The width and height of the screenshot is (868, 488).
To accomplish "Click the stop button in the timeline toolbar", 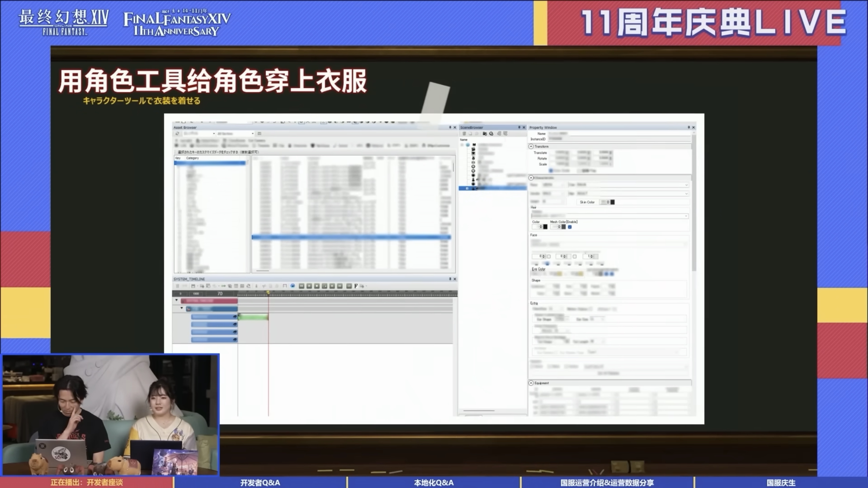I will coord(317,286).
